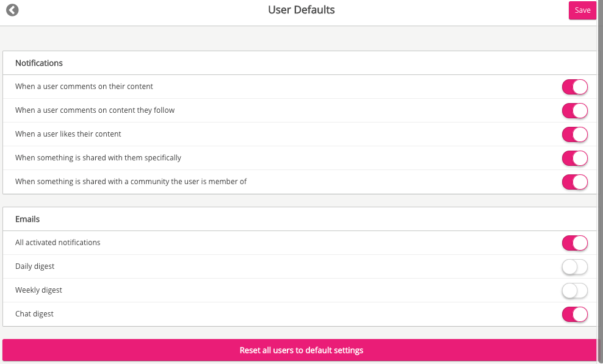Disable the Chat digest email toggle

[574, 314]
